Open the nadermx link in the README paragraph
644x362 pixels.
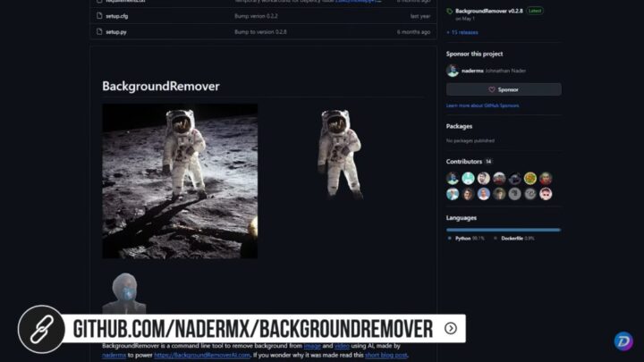(114, 355)
